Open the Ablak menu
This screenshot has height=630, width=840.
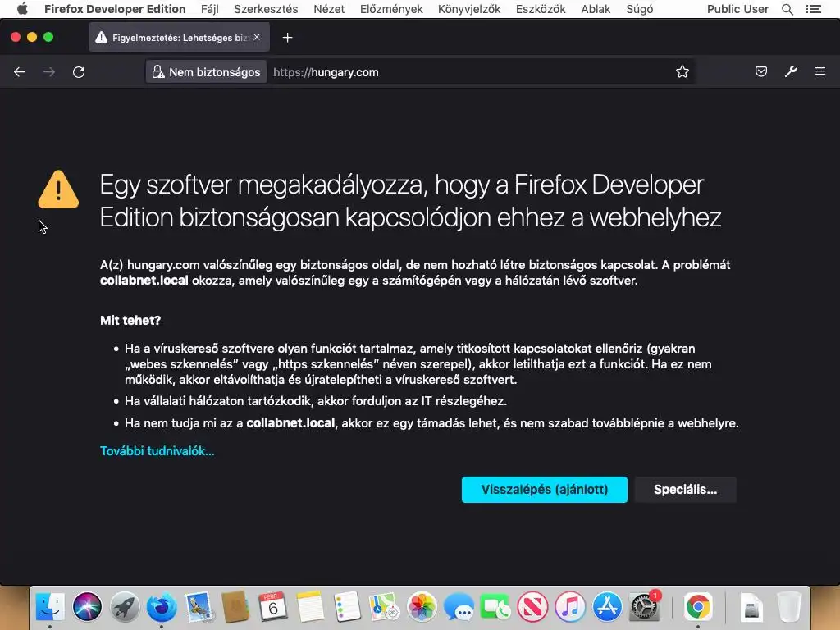(x=596, y=9)
